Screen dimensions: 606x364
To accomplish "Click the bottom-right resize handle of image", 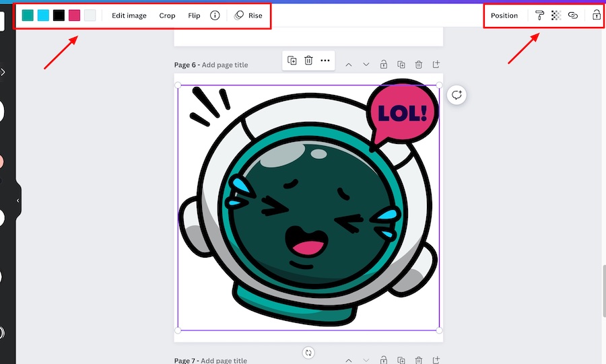I will (x=439, y=330).
